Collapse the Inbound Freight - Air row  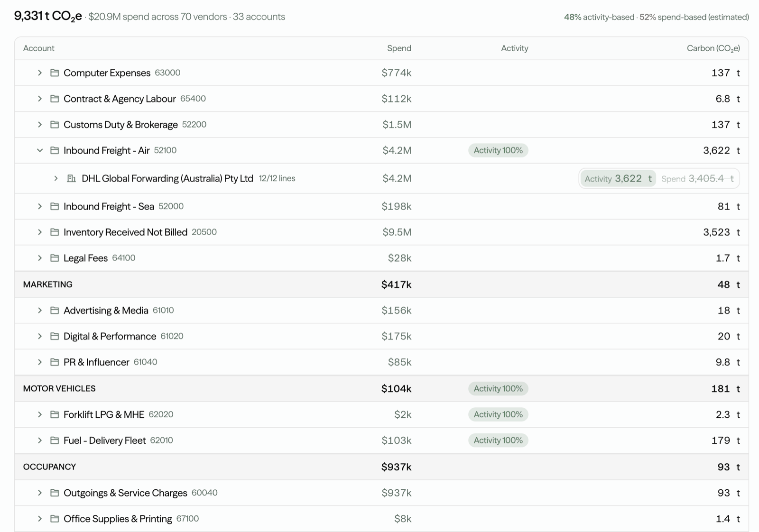40,150
